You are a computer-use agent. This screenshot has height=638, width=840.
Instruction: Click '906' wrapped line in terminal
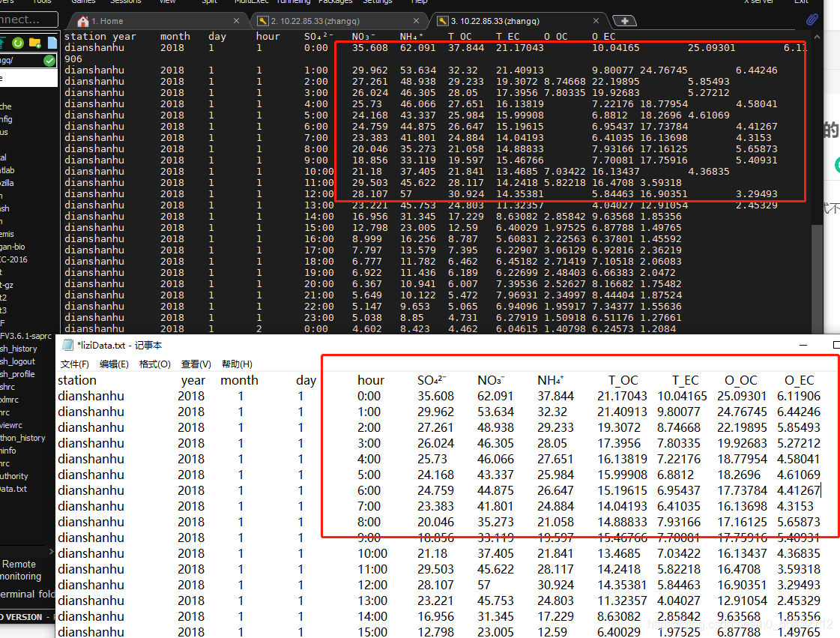[73, 59]
